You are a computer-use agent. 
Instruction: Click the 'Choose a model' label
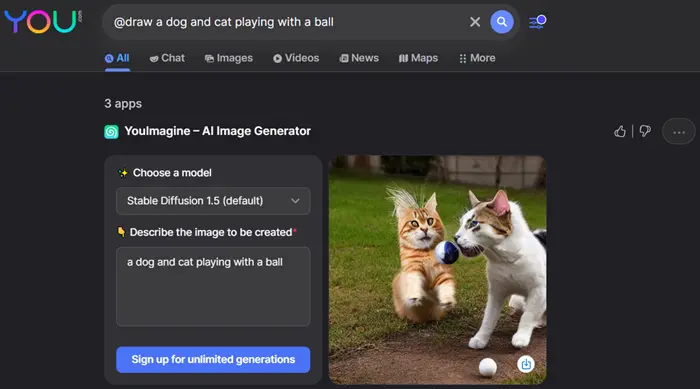[x=172, y=173]
